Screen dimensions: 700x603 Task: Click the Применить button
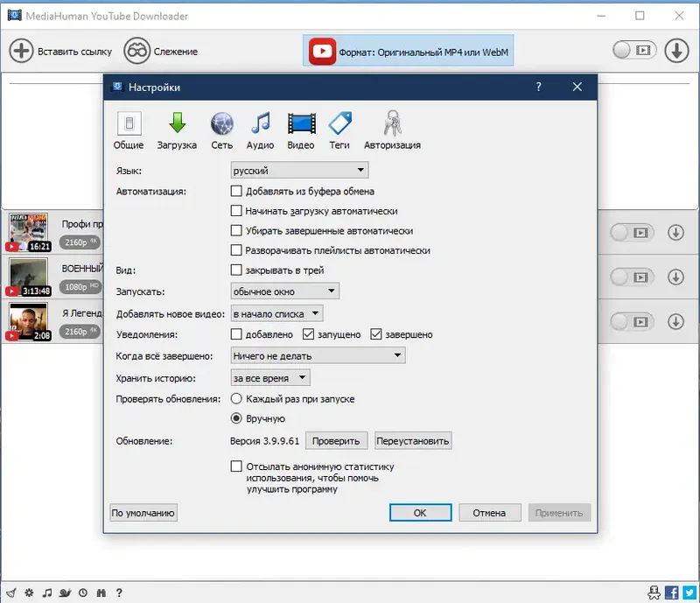pos(559,513)
